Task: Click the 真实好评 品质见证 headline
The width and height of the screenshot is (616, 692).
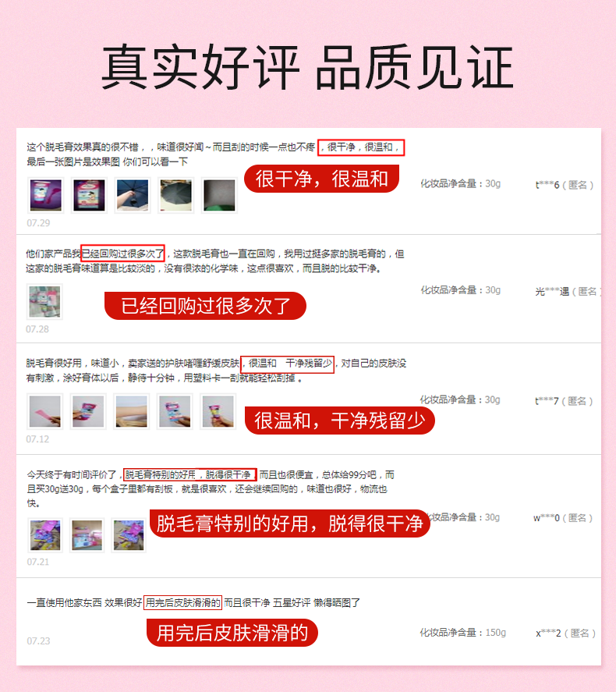Action: tap(308, 67)
